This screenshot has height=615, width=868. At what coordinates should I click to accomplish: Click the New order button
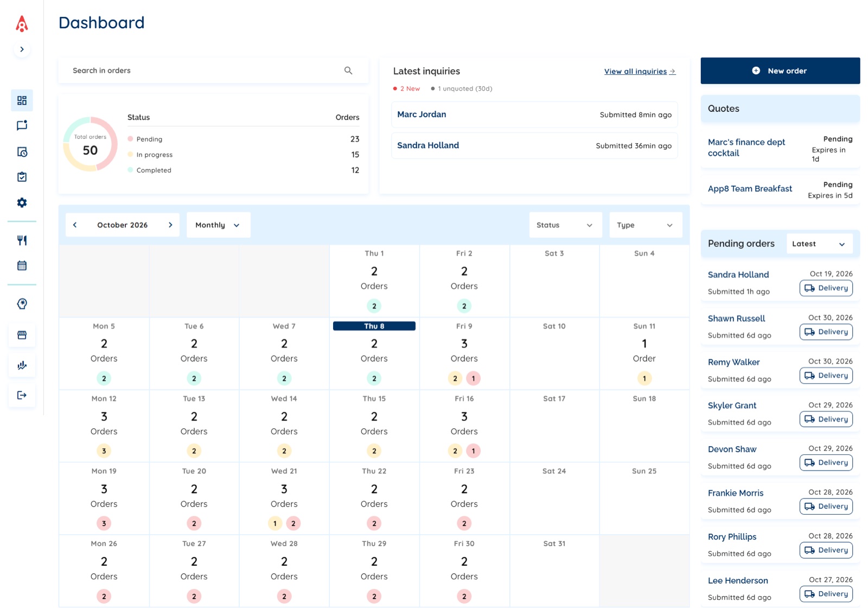[x=780, y=71]
